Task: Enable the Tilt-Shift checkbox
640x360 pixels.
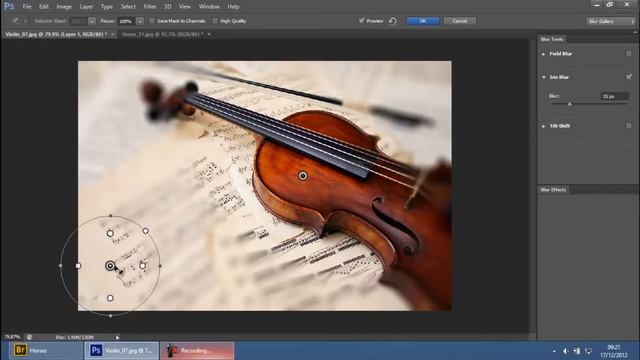Action: point(629,126)
